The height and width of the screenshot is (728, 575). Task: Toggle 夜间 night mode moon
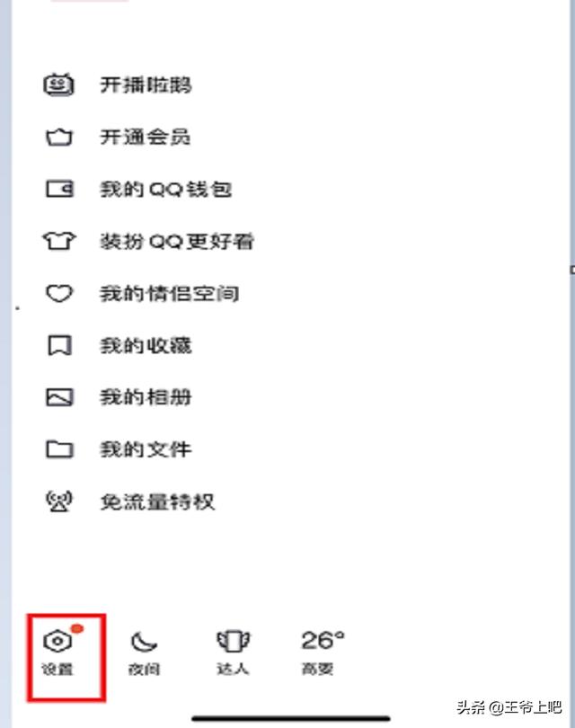point(144,653)
